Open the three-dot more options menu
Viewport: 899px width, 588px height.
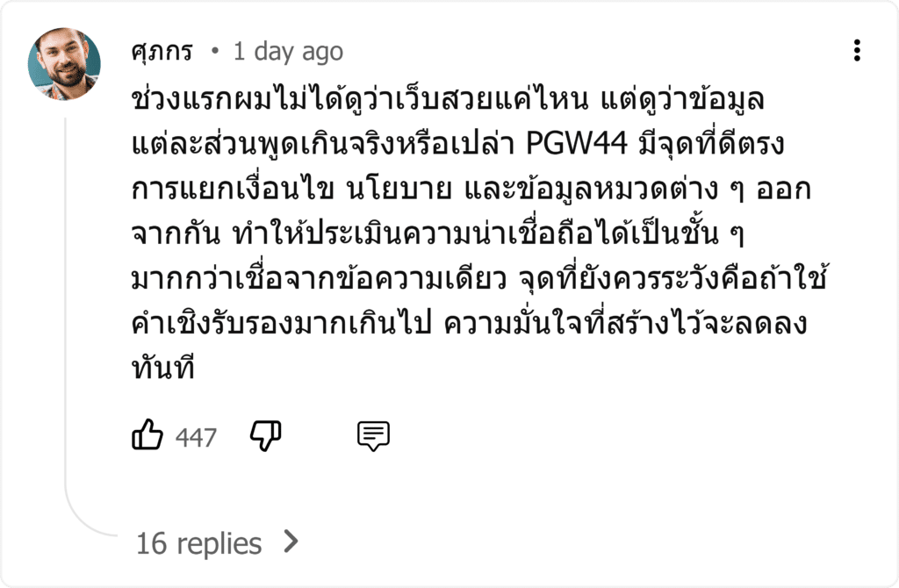(857, 50)
